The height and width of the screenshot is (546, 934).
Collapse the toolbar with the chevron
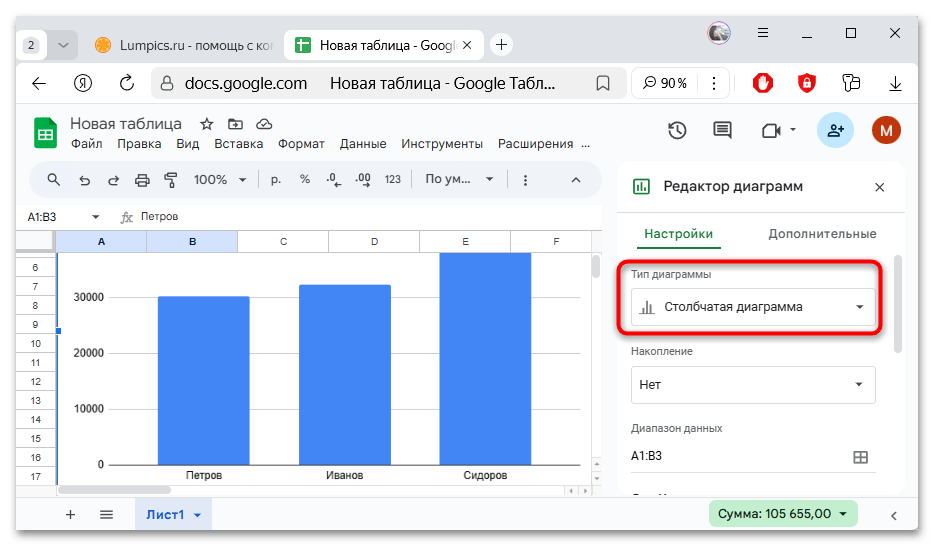pos(575,180)
